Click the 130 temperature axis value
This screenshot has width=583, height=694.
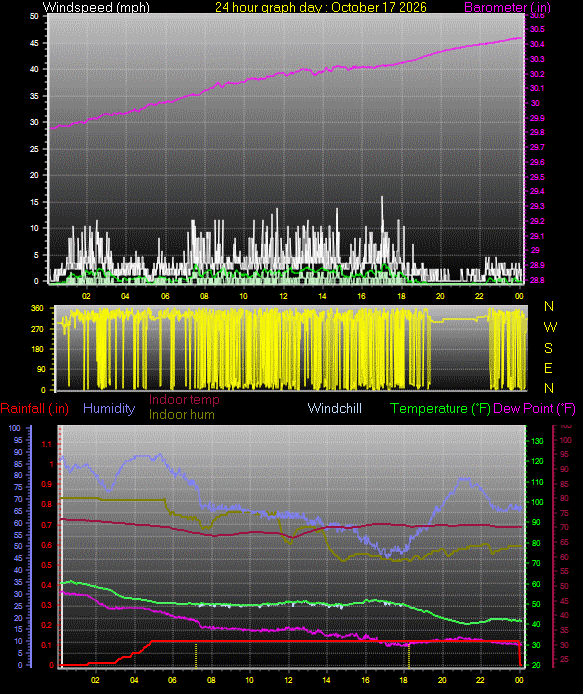point(537,441)
